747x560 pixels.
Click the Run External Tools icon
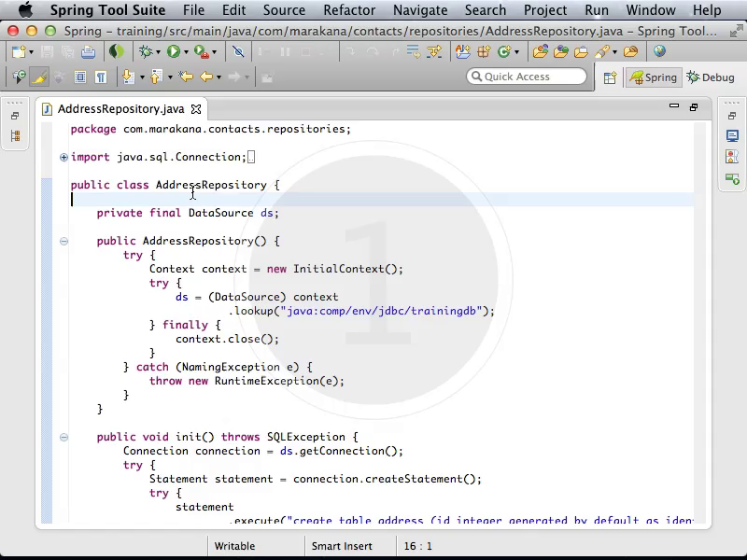[201, 51]
